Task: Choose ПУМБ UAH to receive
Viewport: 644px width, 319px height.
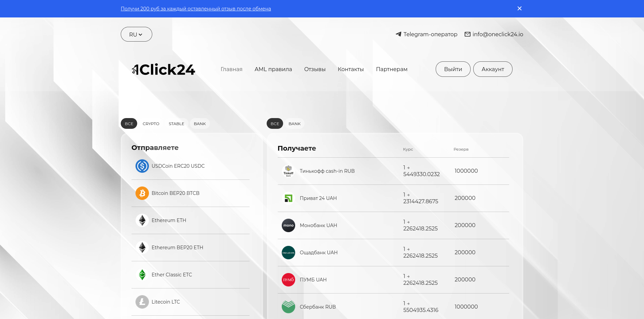Action: coord(393,280)
